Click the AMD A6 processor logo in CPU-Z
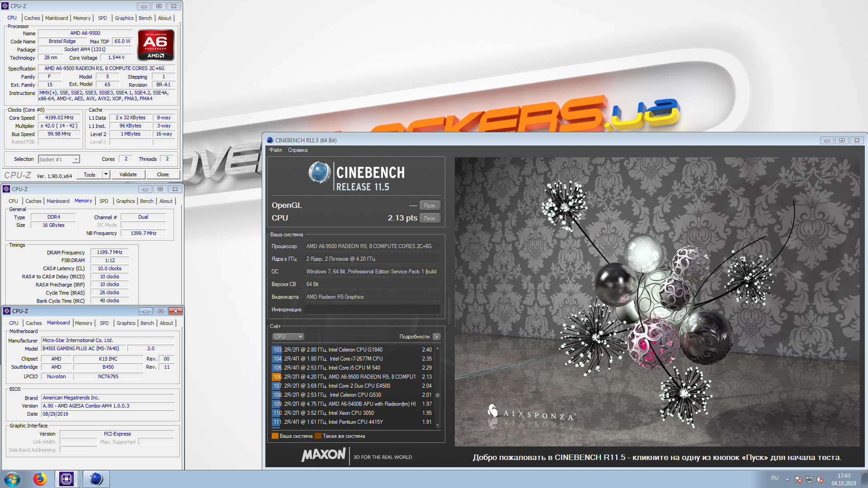The image size is (868, 488). pos(156,45)
